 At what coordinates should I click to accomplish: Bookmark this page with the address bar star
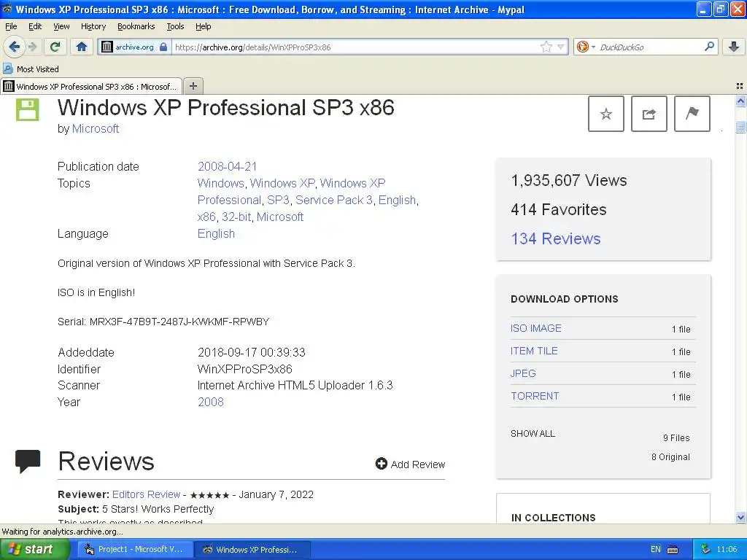[x=546, y=47]
